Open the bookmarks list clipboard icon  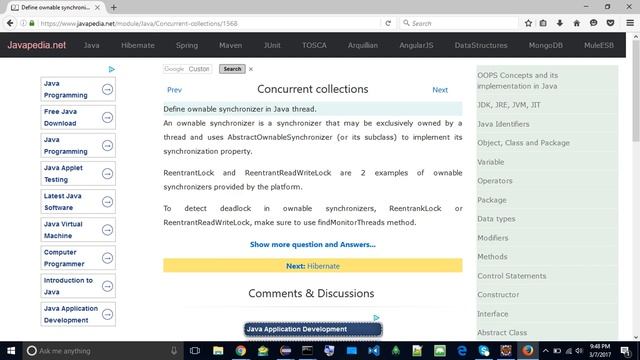(543, 23)
